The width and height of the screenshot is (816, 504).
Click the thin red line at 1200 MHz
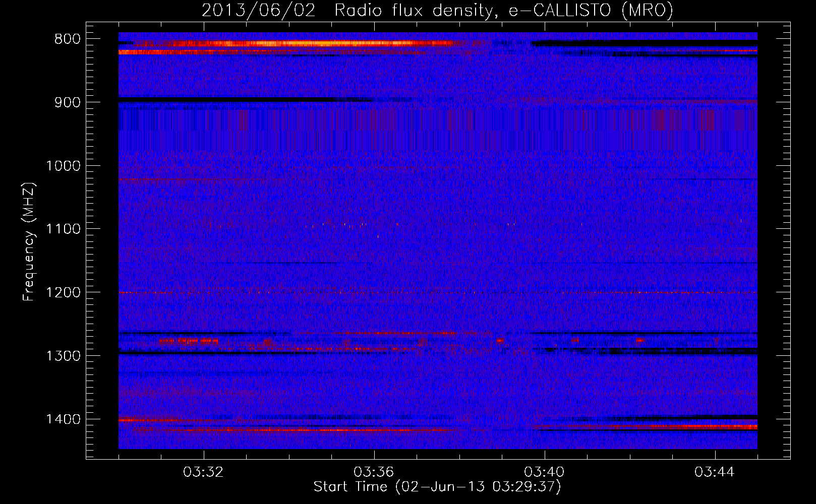(x=438, y=292)
